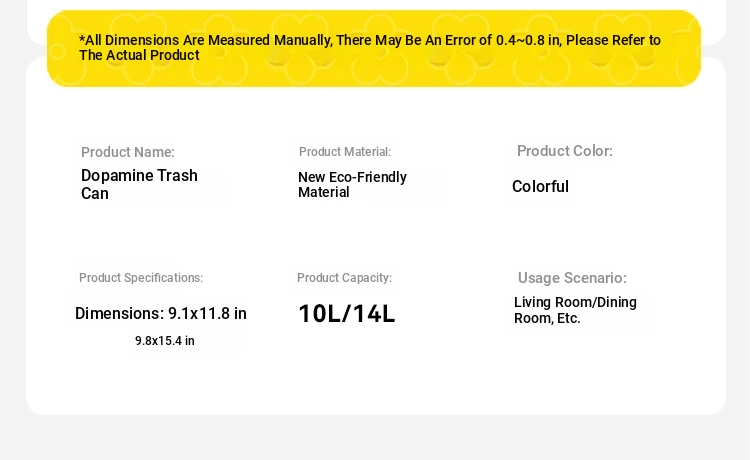Click the 'Product Color:' label

pos(564,151)
